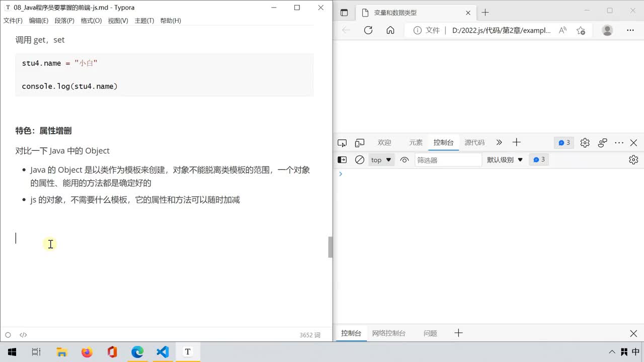The height and width of the screenshot is (362, 644).
Task: Click the 3652 词 word count
Action: pyautogui.click(x=309, y=335)
